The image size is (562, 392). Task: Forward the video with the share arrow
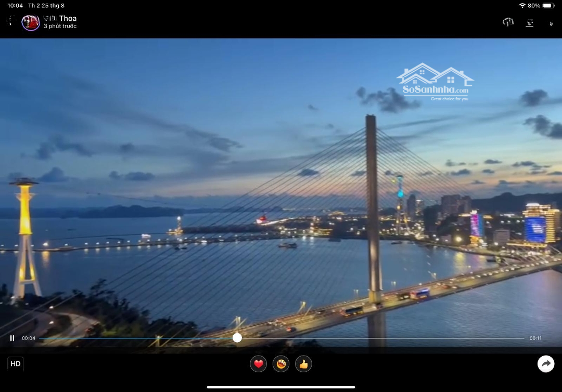click(546, 364)
